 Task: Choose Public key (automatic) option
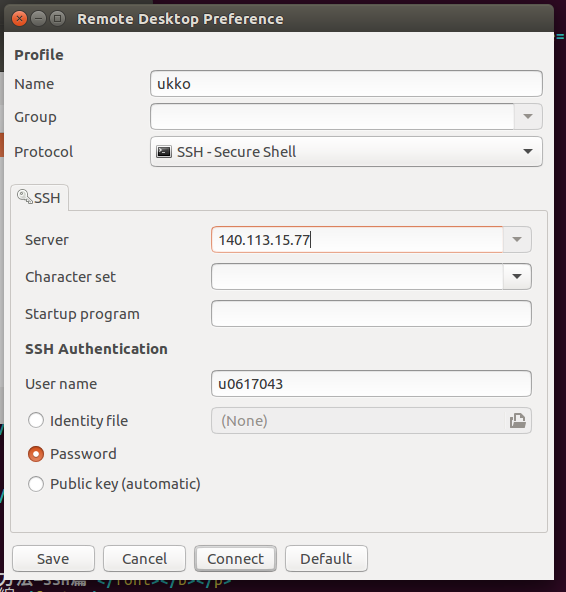click(x=36, y=484)
